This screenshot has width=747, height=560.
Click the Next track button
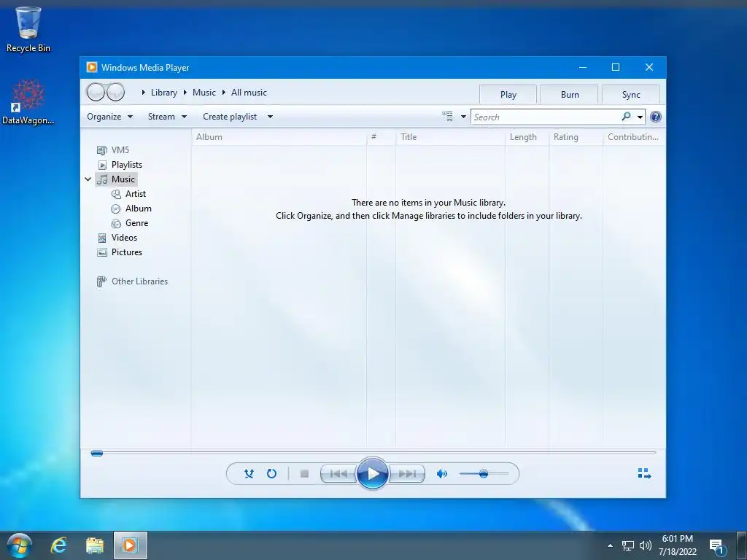pos(407,473)
